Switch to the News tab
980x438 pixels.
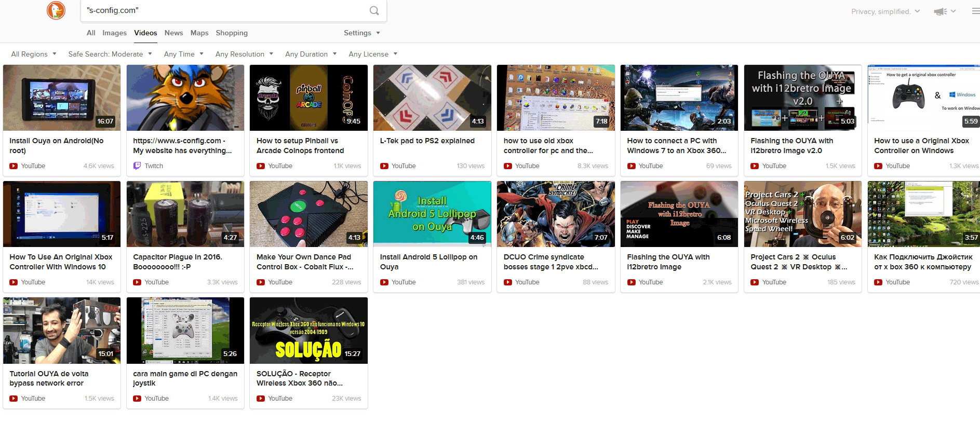click(173, 33)
